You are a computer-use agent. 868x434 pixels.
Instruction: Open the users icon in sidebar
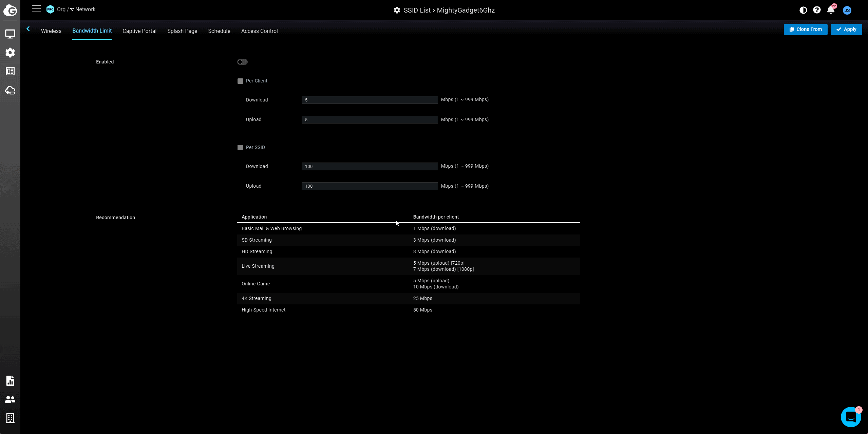click(10, 399)
